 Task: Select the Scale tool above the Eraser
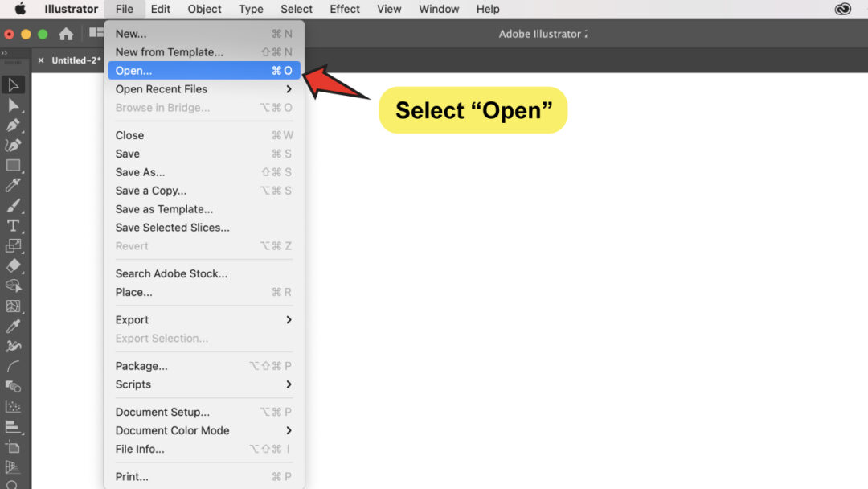pos(13,245)
